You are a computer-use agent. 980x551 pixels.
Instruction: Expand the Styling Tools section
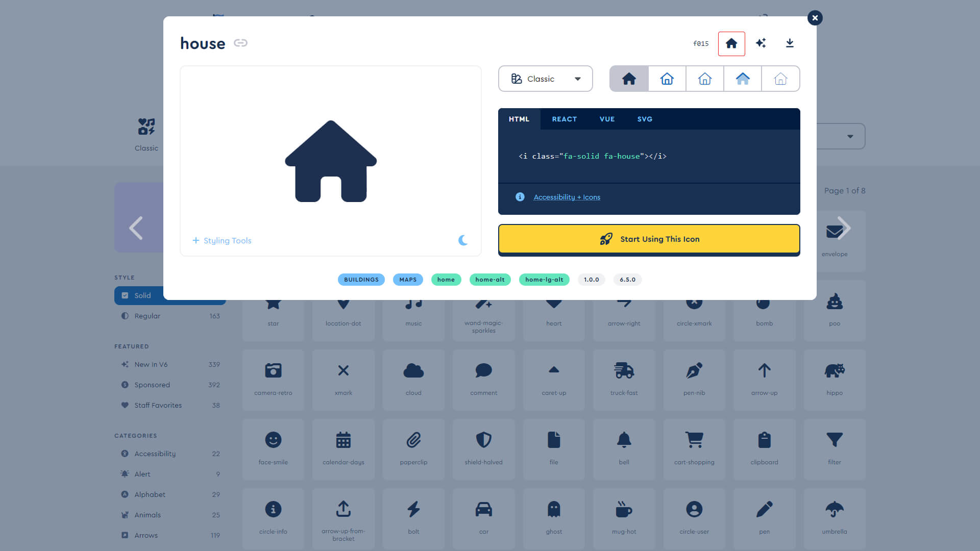pos(222,240)
